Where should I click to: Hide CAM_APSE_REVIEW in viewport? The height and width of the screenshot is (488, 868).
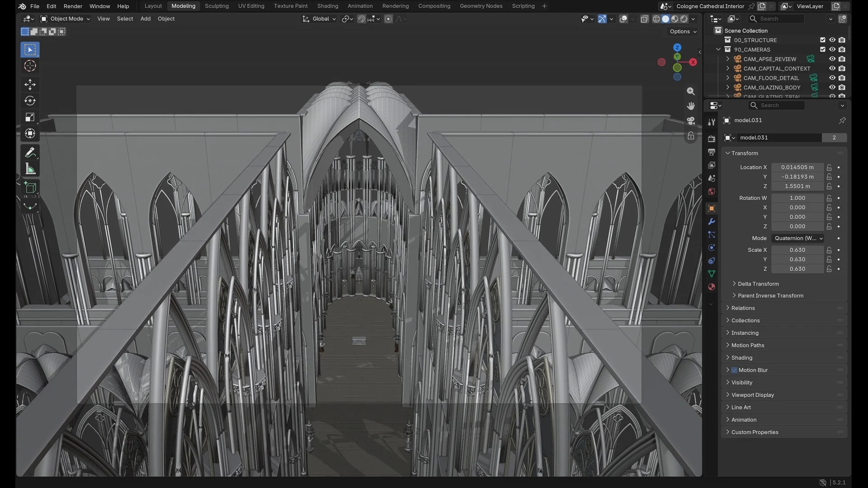point(832,59)
